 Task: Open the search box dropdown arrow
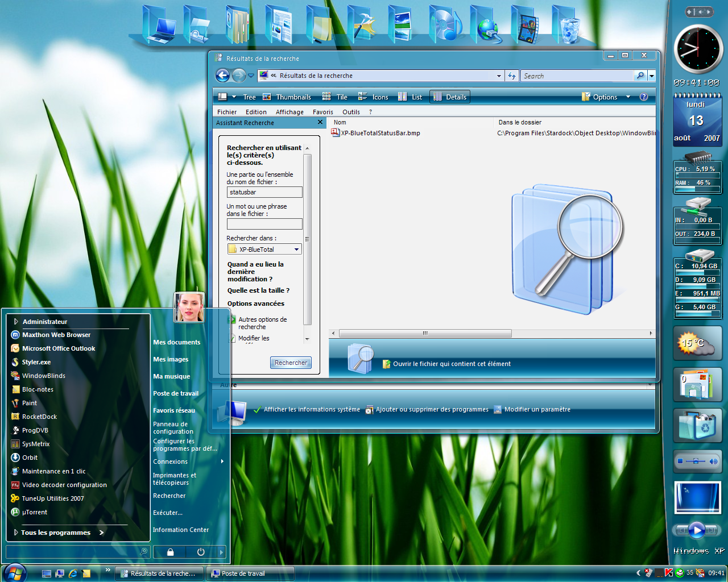coord(652,76)
